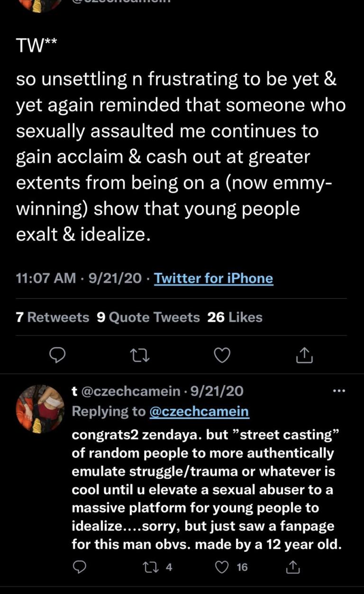The image size is (364, 594).
Task: Open the Twitter for iPhone link
Action: coord(213,278)
